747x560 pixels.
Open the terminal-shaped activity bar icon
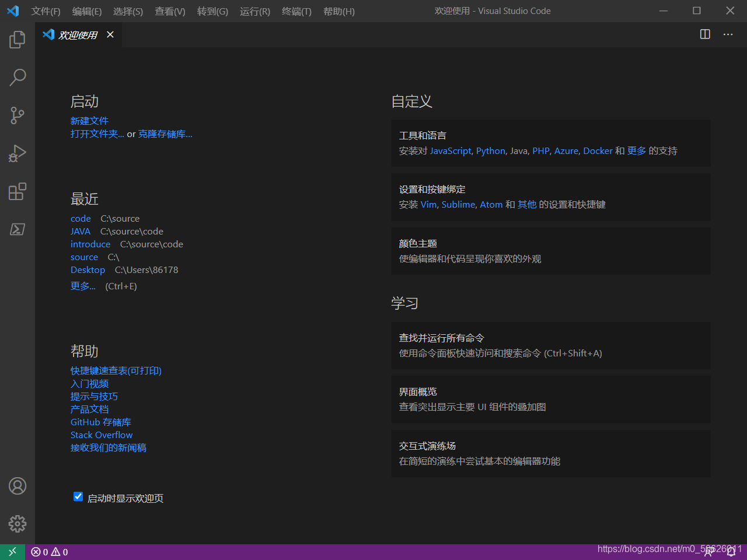pyautogui.click(x=18, y=229)
